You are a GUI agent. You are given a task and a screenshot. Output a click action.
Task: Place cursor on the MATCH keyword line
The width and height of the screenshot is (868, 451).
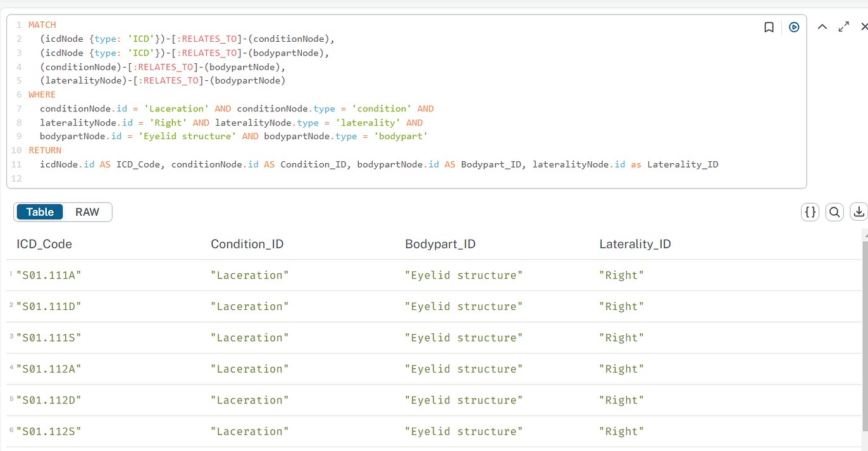(x=42, y=25)
